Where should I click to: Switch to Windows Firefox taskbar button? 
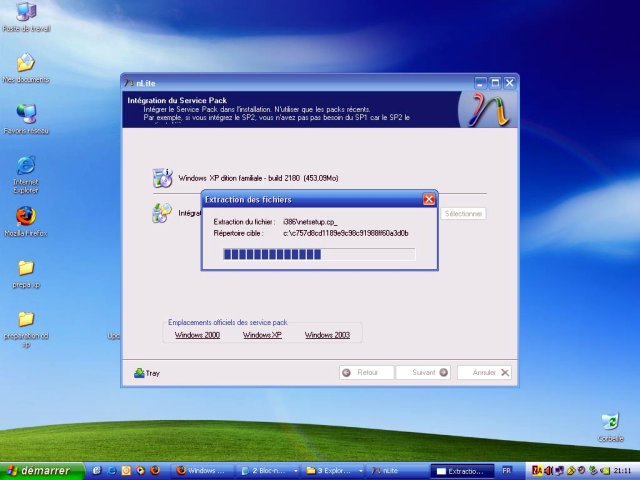point(204,471)
